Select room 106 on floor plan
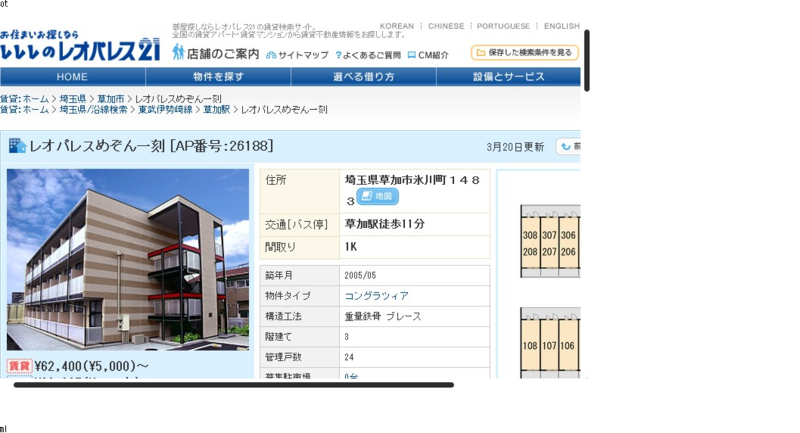This screenshot has width=800, height=433. coord(568,346)
